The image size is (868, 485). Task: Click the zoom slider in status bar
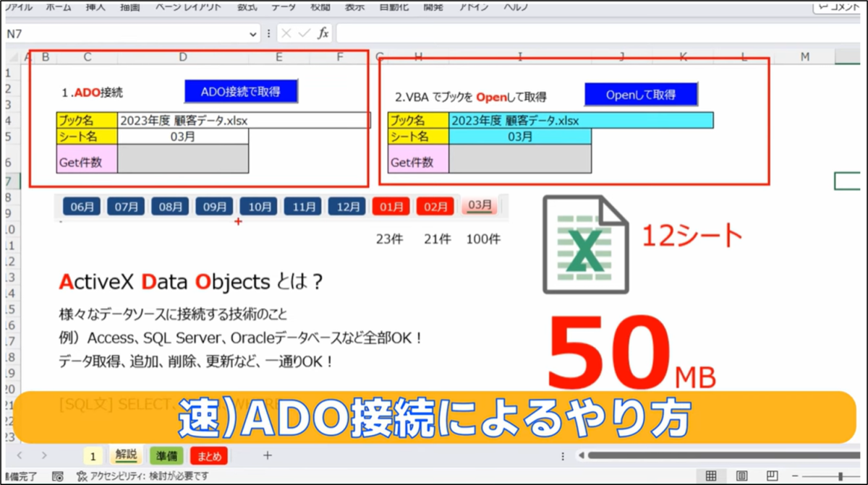(x=840, y=476)
